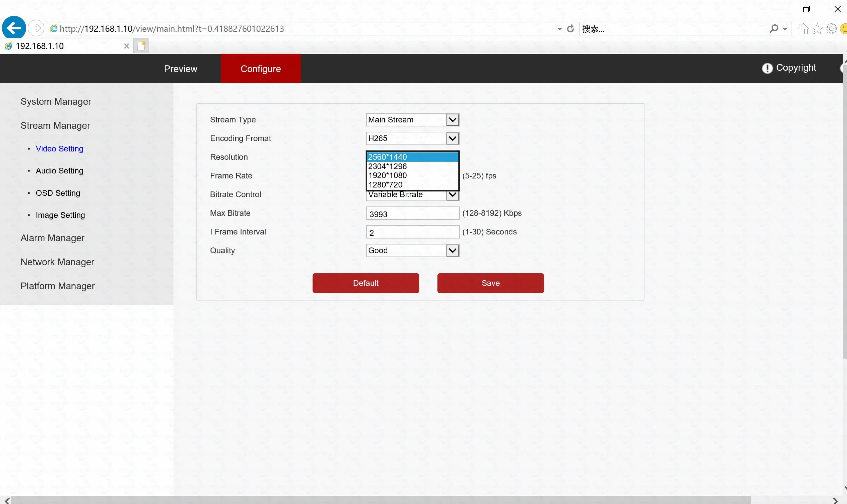The image size is (847, 504).
Task: Choose 2304*1296 resolution option
Action: pos(413,166)
